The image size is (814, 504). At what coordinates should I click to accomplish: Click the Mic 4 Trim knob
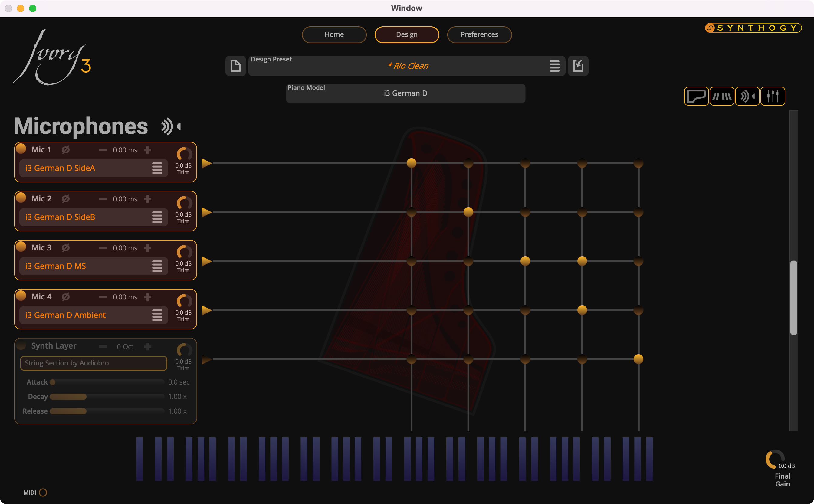(x=184, y=301)
